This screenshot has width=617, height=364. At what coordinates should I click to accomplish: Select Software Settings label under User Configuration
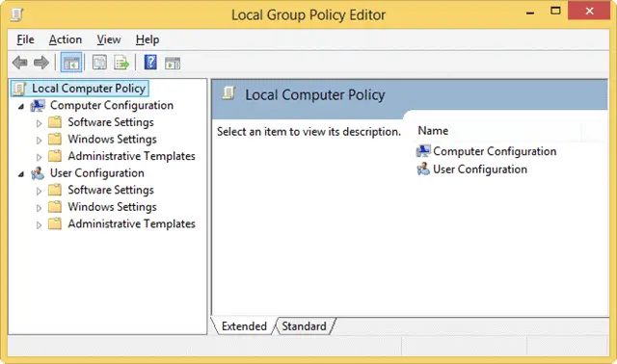(111, 191)
